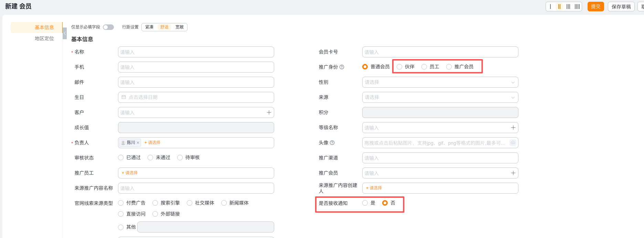Expand the 来源 dropdown
The height and width of the screenshot is (238, 644).
(440, 97)
